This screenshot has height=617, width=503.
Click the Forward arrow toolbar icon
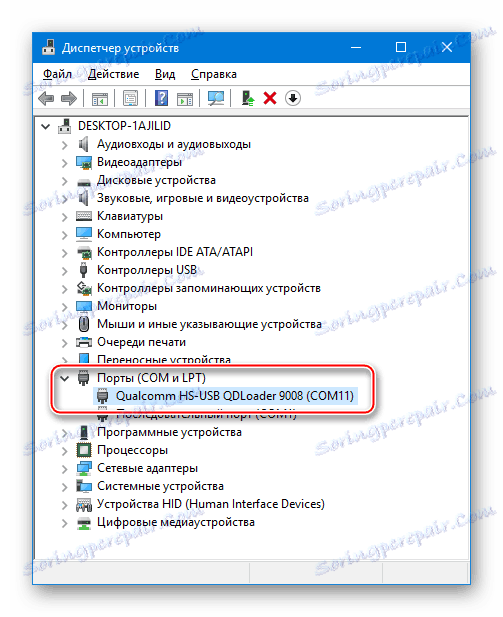(x=69, y=98)
